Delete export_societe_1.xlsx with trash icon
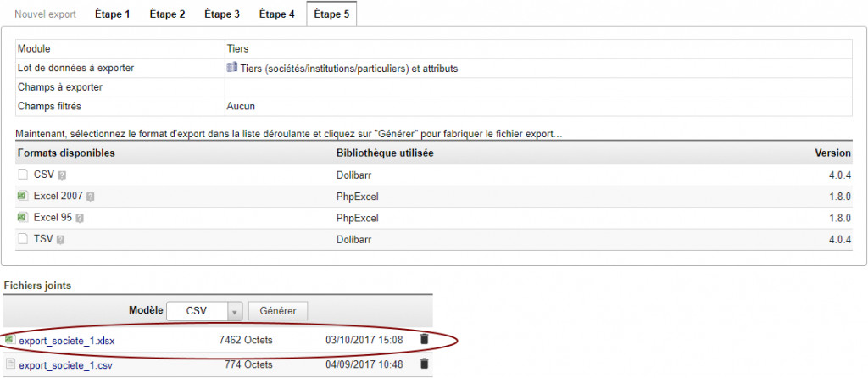Viewport: 868px width, 378px height. (x=424, y=339)
